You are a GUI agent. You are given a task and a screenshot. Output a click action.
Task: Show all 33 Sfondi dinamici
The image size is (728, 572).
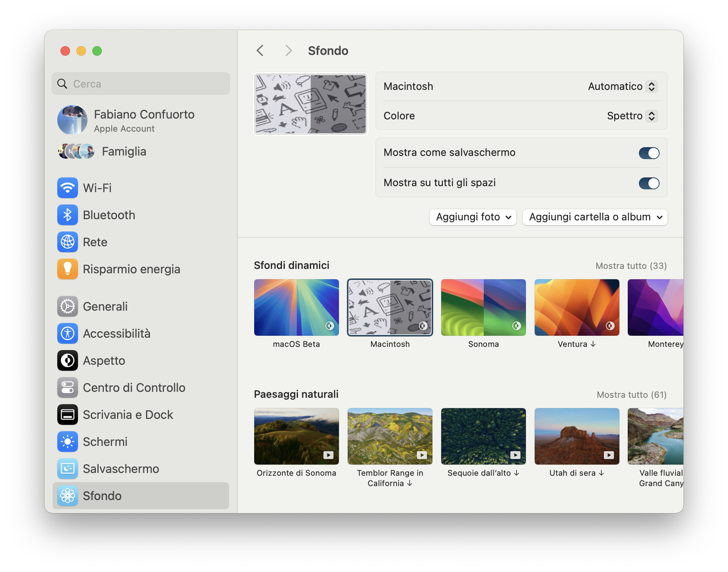coord(631,266)
